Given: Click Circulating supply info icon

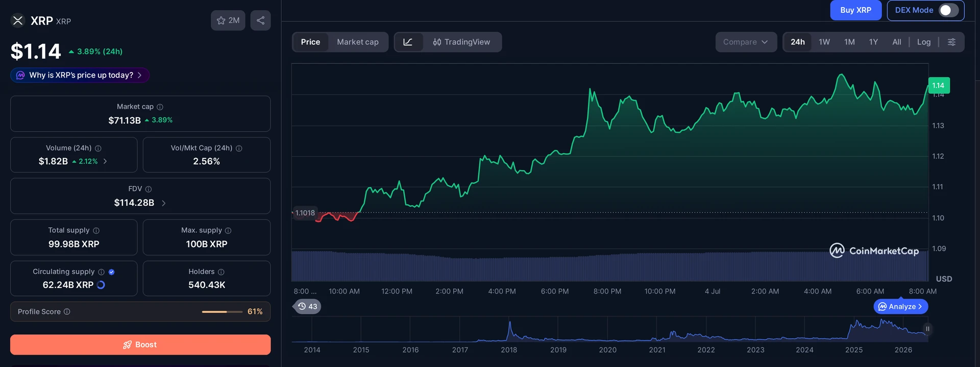Looking at the screenshot, I should pos(101,272).
